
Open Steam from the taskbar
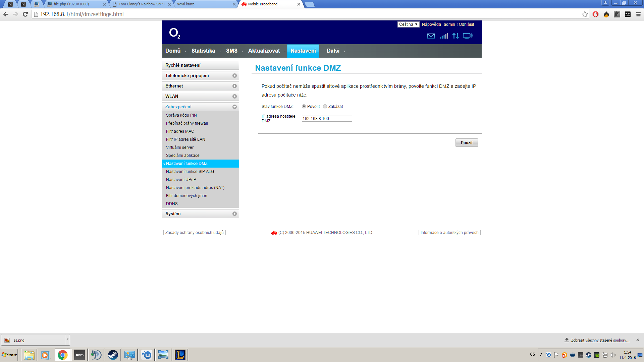pyautogui.click(x=113, y=355)
